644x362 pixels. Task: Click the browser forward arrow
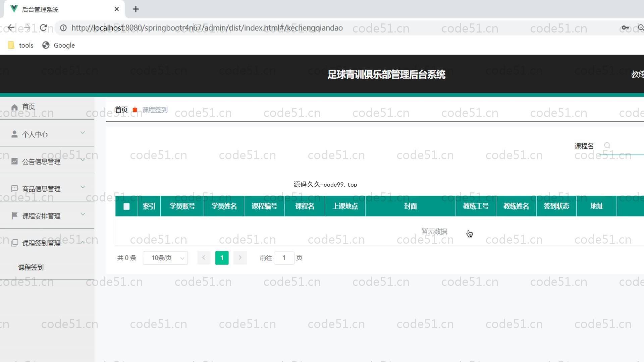(27, 28)
